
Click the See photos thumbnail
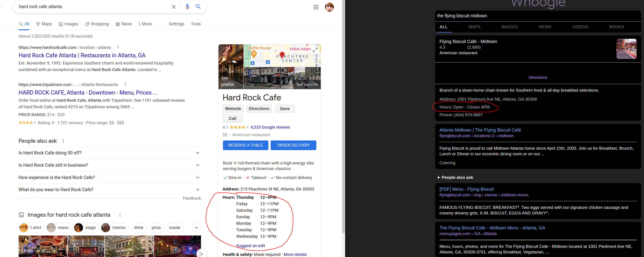[x=231, y=67]
